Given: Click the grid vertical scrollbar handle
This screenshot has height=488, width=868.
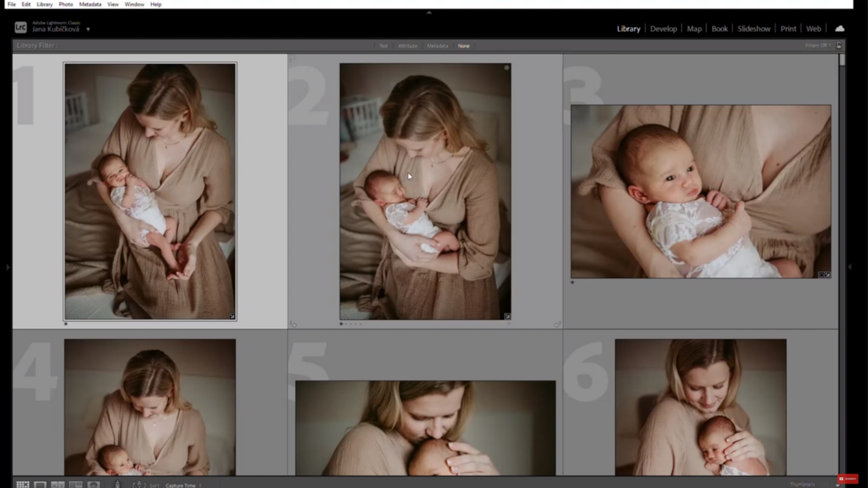Looking at the screenshot, I should click(842, 60).
